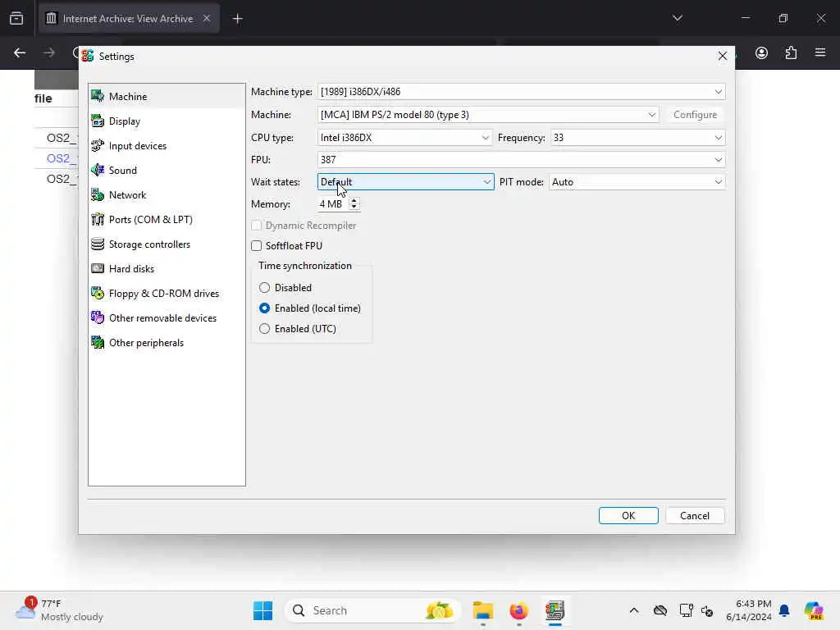Open Firefox tab overview icon
840x630 pixels.
coord(16,19)
